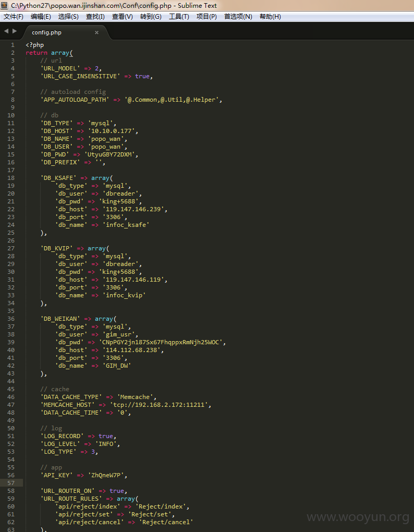Open the 文件(F) menu
This screenshot has height=532, width=414.
tap(14, 17)
